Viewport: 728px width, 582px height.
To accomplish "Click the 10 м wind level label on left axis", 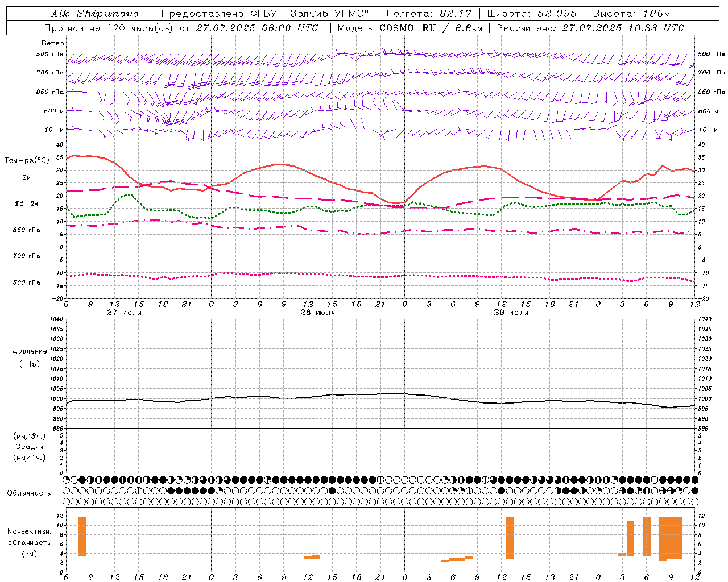I will [54, 130].
